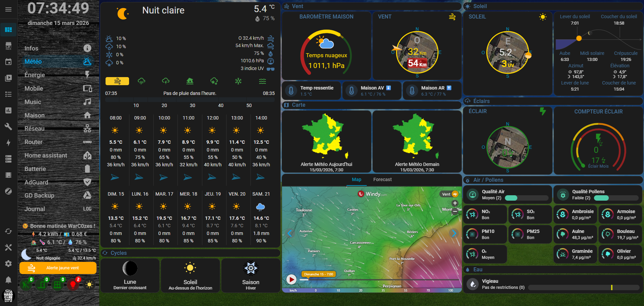Click the PM10 particle icon

(472, 234)
